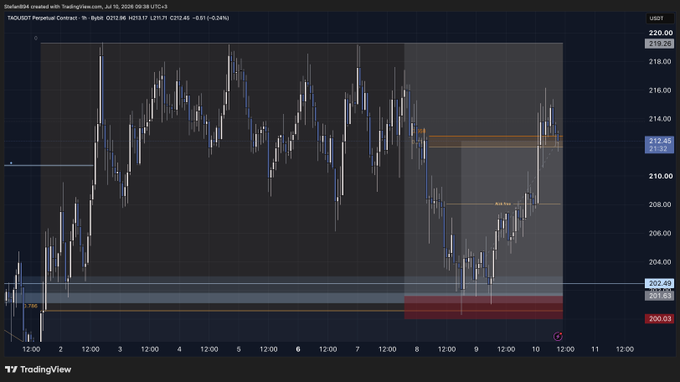Click date 7 on the time axis

click(x=357, y=349)
